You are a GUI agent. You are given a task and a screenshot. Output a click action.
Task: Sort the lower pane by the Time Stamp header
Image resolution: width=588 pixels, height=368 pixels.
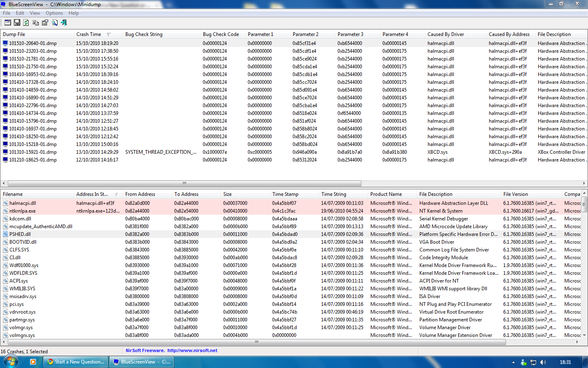pyautogui.click(x=294, y=194)
